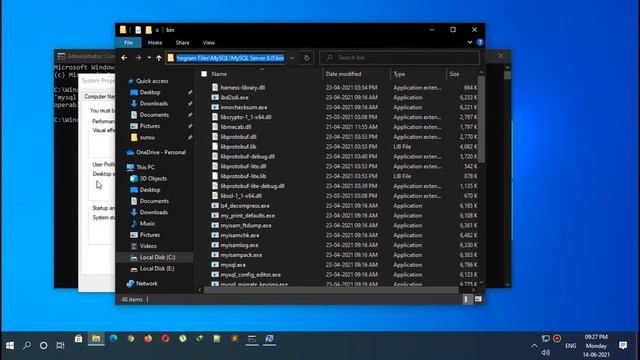Screen dimensions: 640x360
Task: Select innochecksum.exe file icon
Action: (x=215, y=107)
